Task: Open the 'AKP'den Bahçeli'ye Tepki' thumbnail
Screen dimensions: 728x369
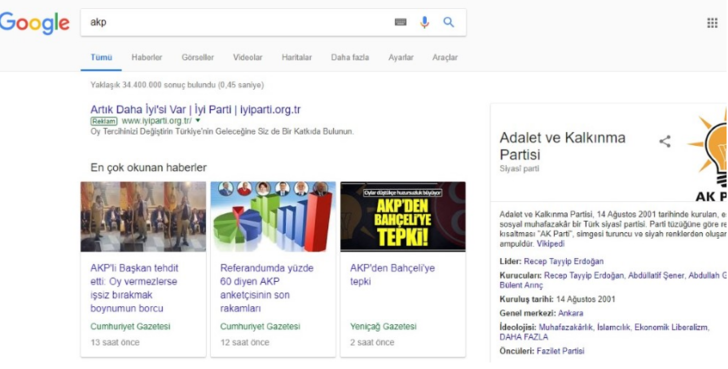Action: [403, 217]
